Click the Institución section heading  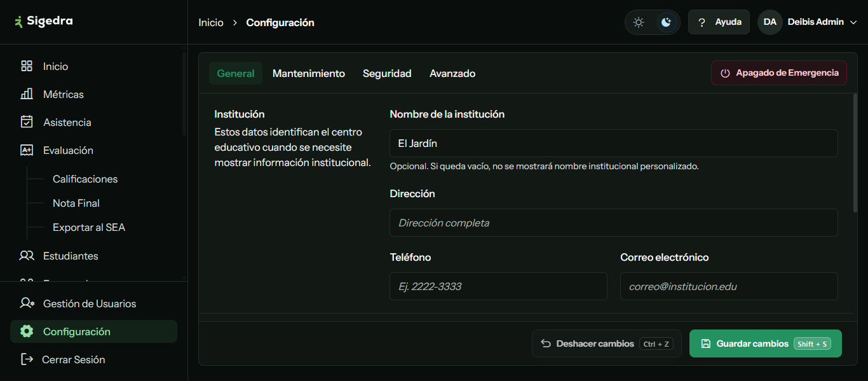point(240,114)
